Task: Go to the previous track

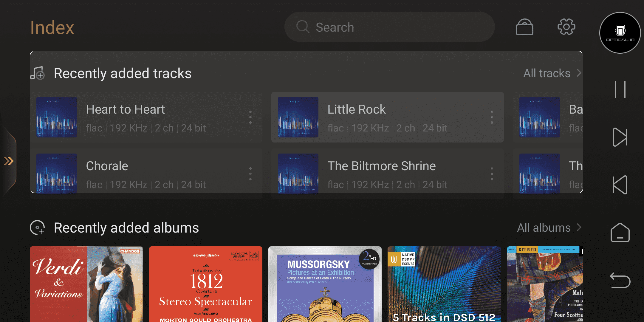Action: tap(620, 185)
